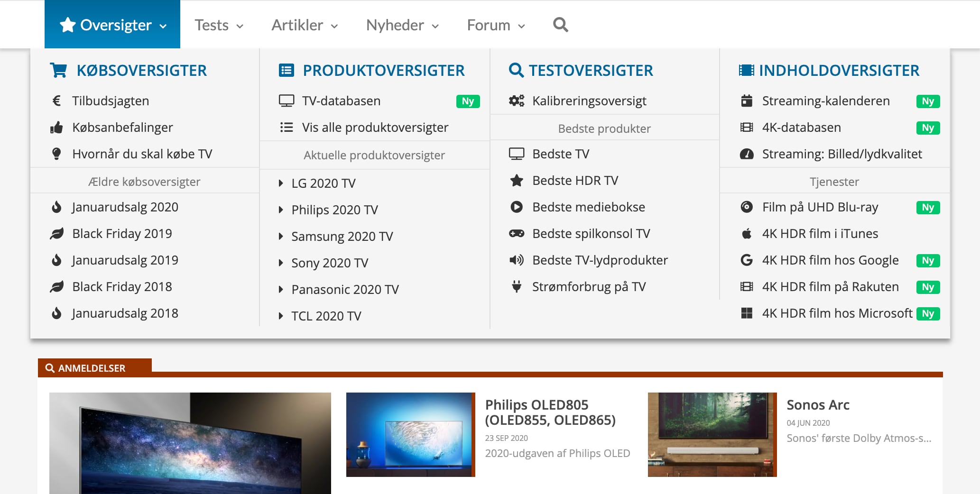Click the Apple icon beside 4K HDR film i iTunes
The width and height of the screenshot is (980, 494).
point(747,233)
